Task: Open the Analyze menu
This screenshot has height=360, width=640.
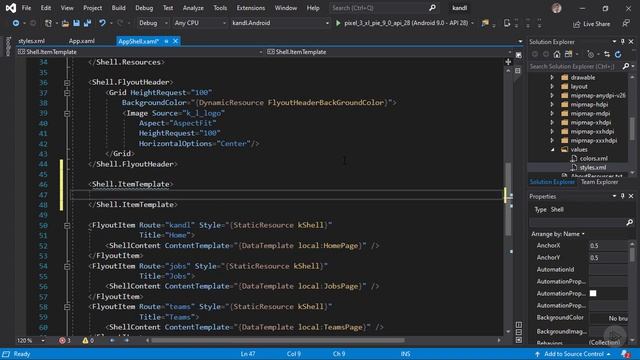Action: [x=193, y=8]
